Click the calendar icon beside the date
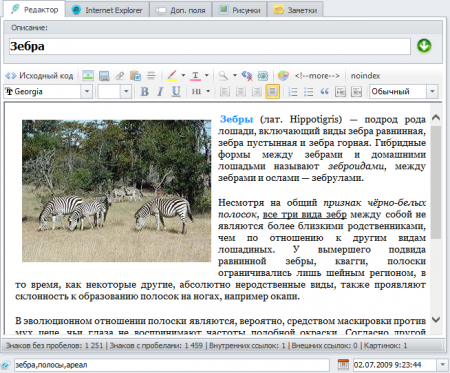Image resolution: width=450 pixels, height=373 pixels. tap(343, 364)
